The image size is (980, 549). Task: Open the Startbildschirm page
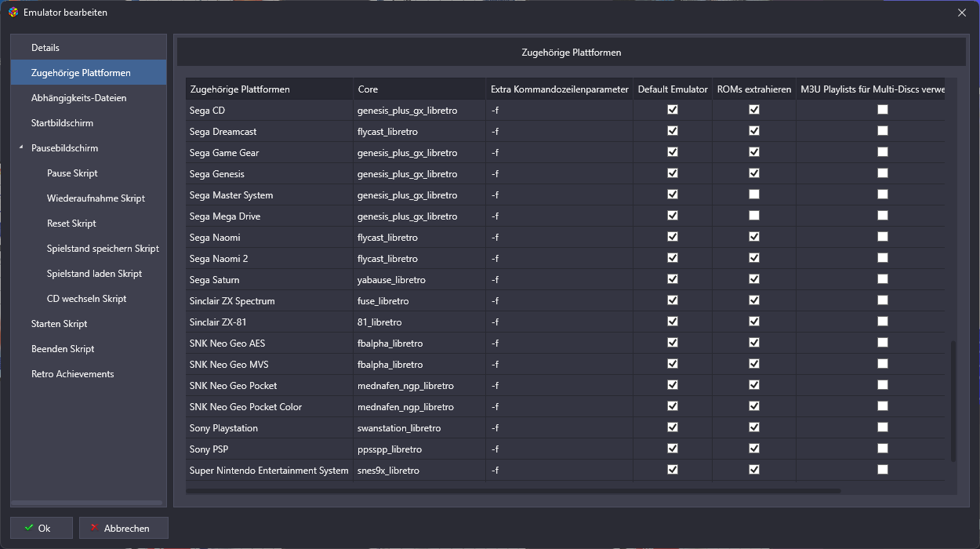click(x=62, y=123)
